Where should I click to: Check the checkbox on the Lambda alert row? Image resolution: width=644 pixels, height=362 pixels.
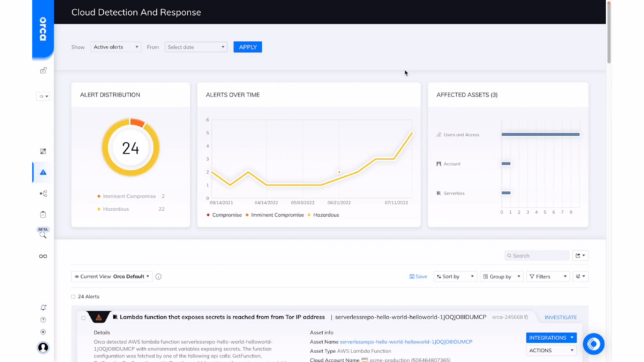[82, 318]
